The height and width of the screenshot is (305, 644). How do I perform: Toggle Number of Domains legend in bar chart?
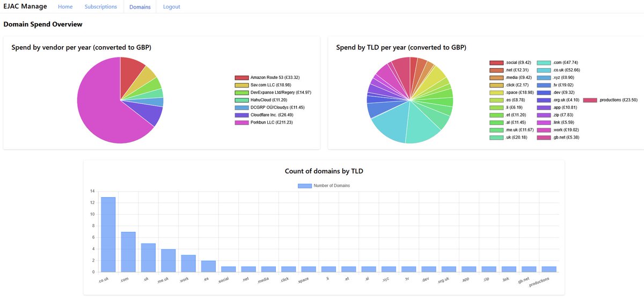click(x=324, y=186)
